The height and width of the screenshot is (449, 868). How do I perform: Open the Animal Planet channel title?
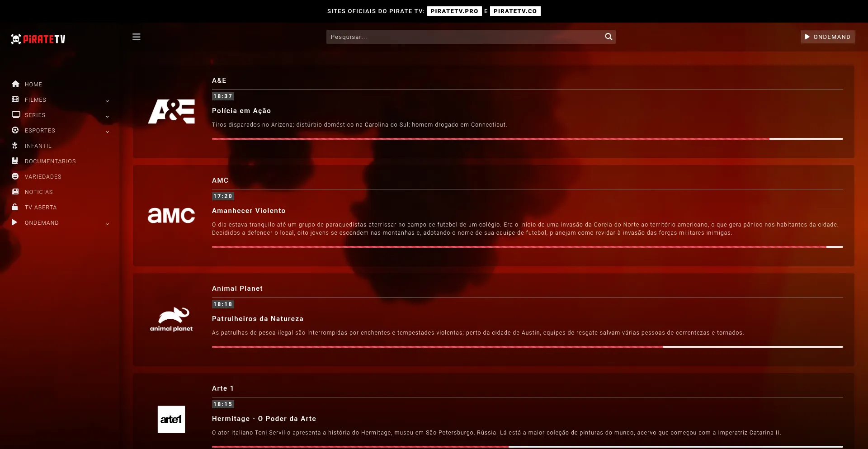click(237, 288)
